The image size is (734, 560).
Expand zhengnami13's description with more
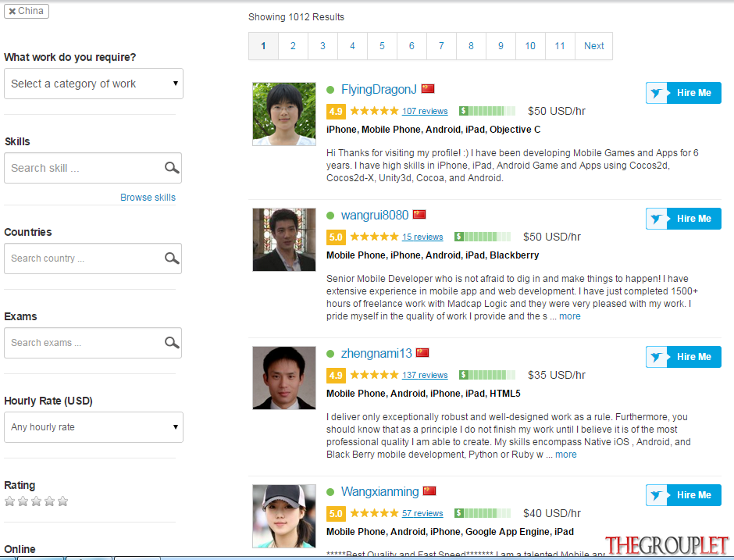coord(566,455)
